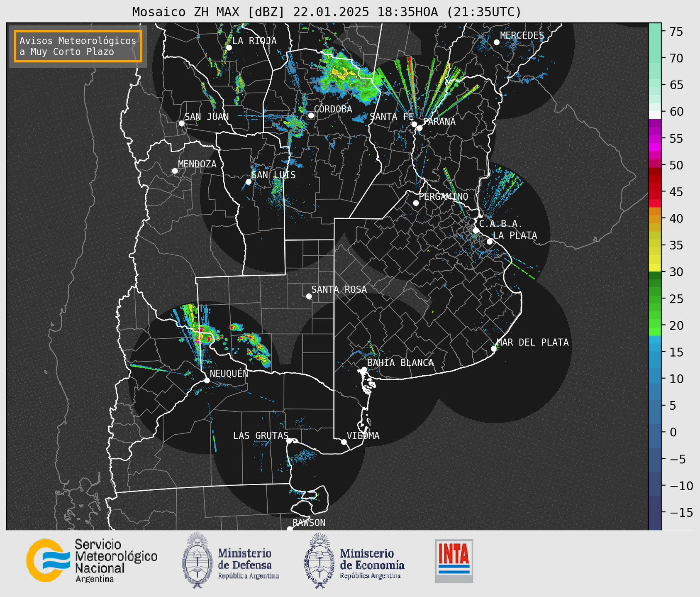Click the BAHÍA BLANCA label
This screenshot has width=700, height=597.
[400, 363]
